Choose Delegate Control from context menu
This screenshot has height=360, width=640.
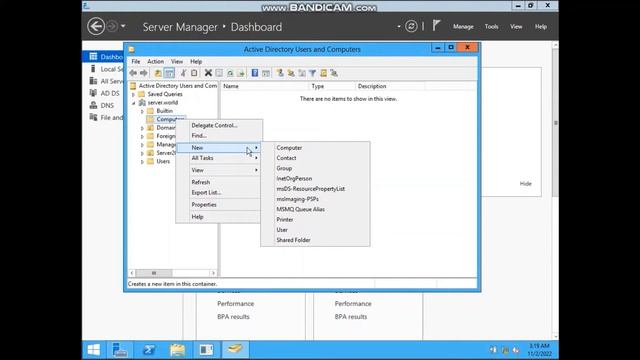[218, 125]
